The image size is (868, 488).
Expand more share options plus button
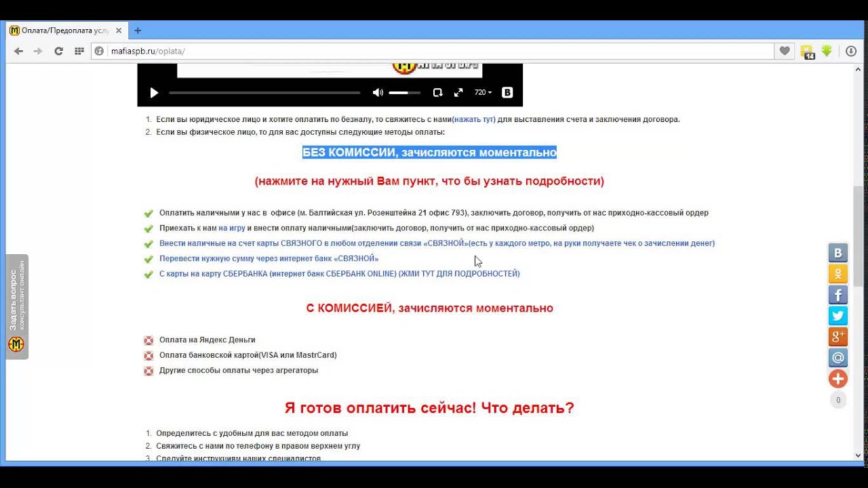[x=838, y=379]
